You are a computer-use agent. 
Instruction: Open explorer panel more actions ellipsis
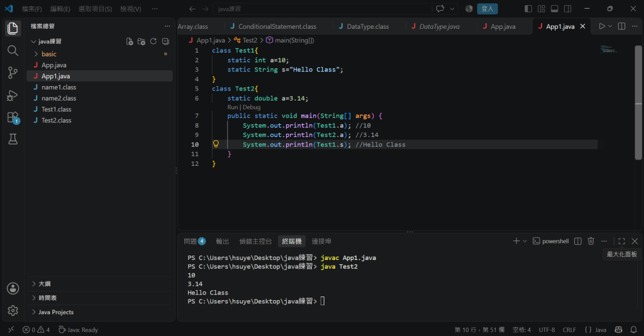coord(167,26)
